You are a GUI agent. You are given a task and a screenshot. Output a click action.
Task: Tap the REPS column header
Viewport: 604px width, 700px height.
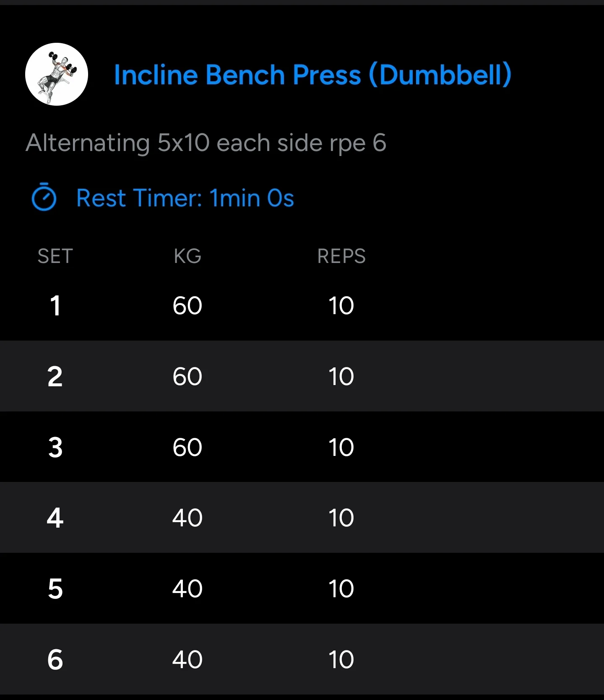click(x=341, y=256)
